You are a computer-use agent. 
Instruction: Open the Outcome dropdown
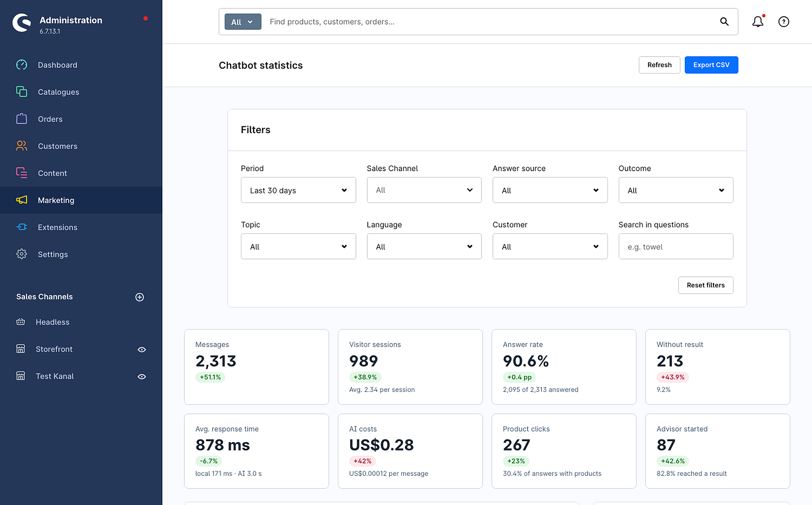pyautogui.click(x=676, y=190)
